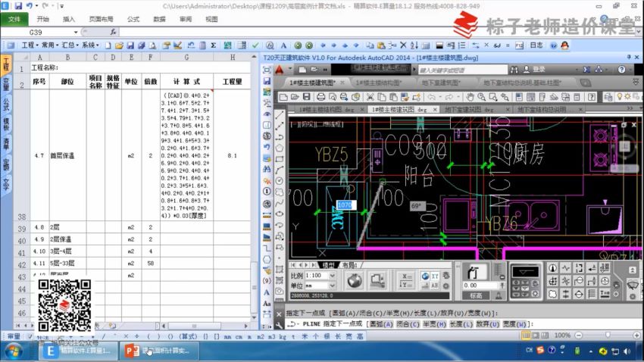
Task: Click the 0.00 elevation input field
Action: pos(479,286)
